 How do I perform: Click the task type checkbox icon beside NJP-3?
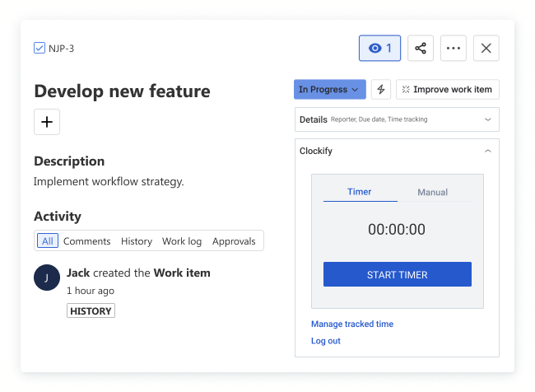[x=40, y=48]
